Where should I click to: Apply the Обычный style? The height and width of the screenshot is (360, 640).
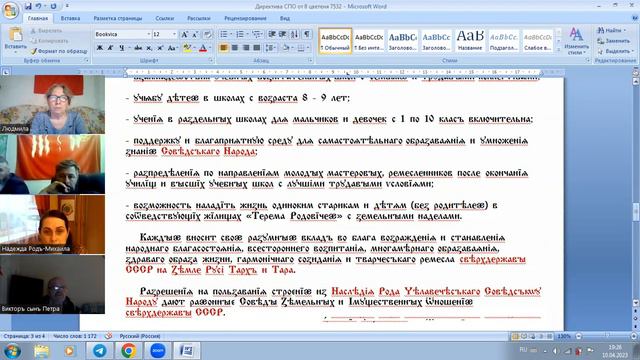335,41
